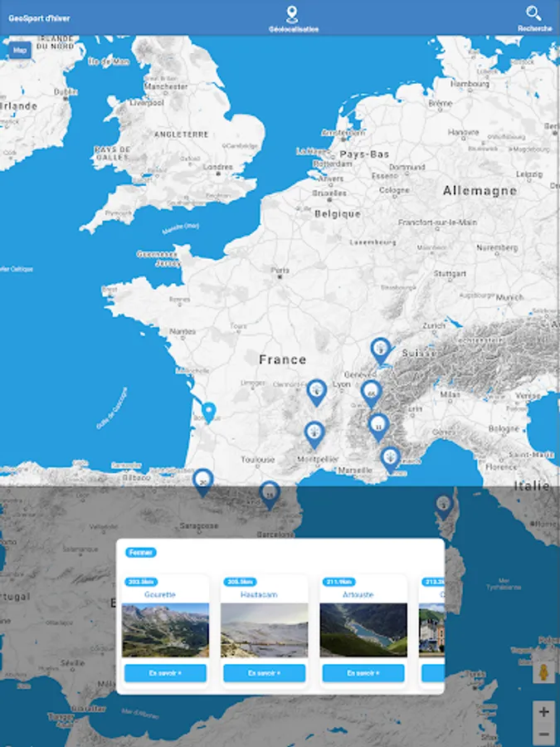Viewport: 560px width, 747px height.
Task: Click the cluster marker east of Marseille
Action: click(x=391, y=459)
